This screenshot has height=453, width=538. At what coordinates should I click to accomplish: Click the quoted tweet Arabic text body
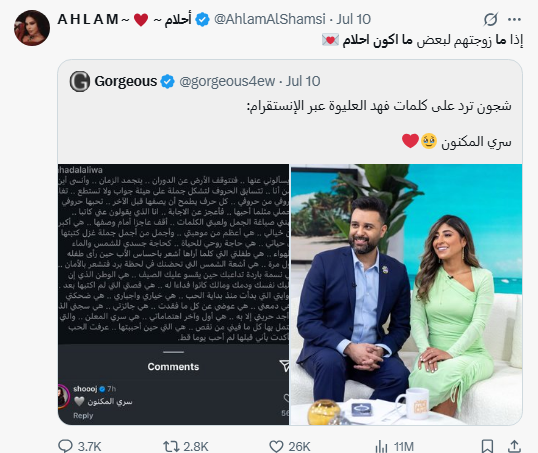coord(379,124)
